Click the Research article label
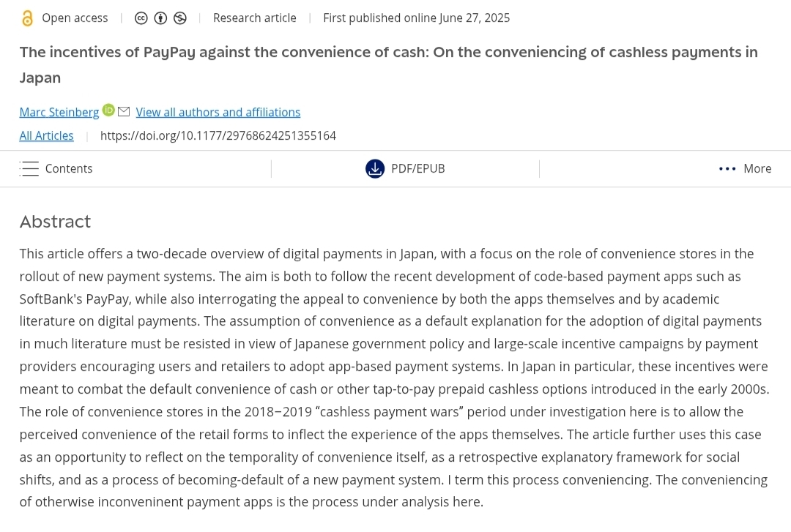The image size is (791, 532). 255,18
